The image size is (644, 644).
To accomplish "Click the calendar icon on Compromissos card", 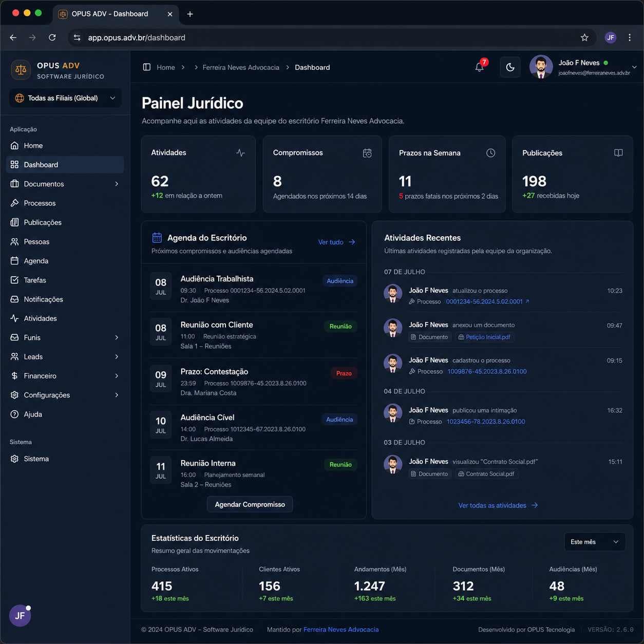I will 367,153.
